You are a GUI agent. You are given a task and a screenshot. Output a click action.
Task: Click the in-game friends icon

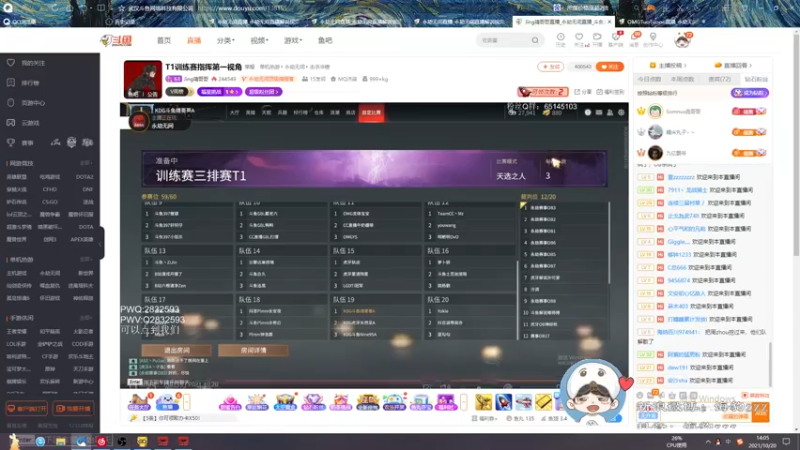click(610, 112)
